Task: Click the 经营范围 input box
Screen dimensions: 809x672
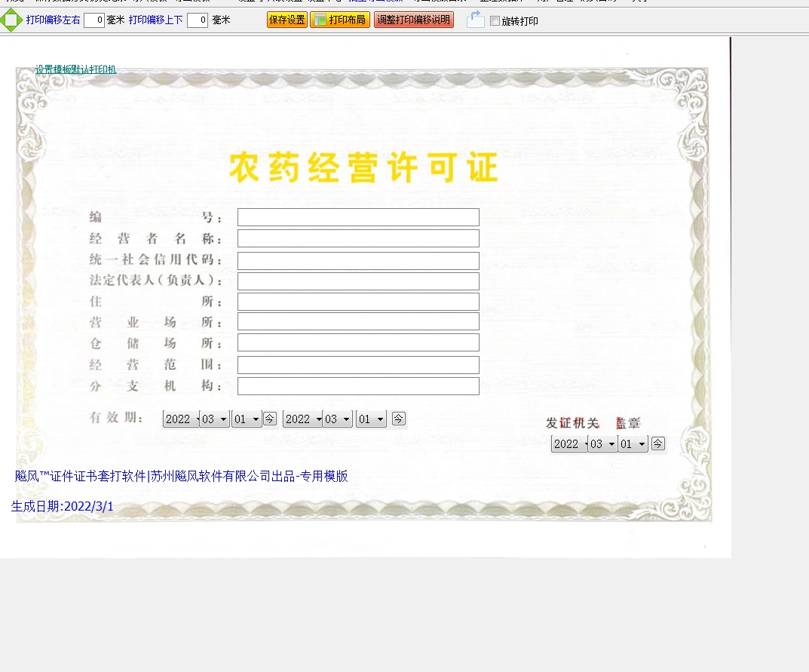Action: (358, 365)
